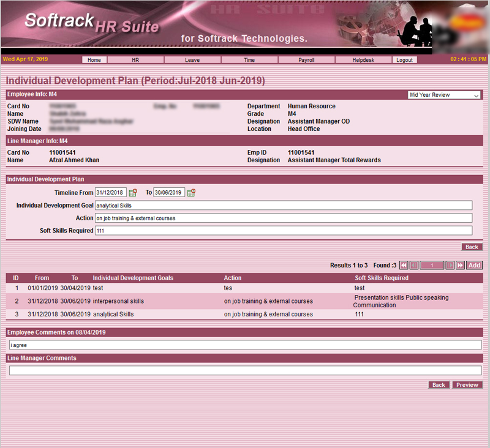490x448 pixels.
Task: Click Back button beside Preview
Action: (439, 385)
